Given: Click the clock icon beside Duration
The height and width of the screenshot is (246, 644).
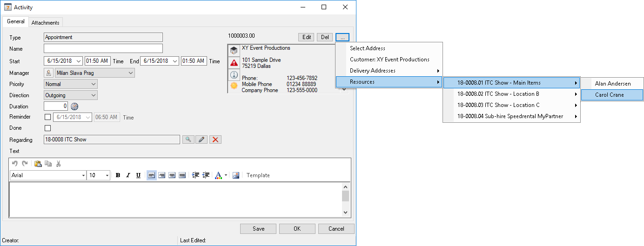Looking at the screenshot, I should [x=74, y=106].
